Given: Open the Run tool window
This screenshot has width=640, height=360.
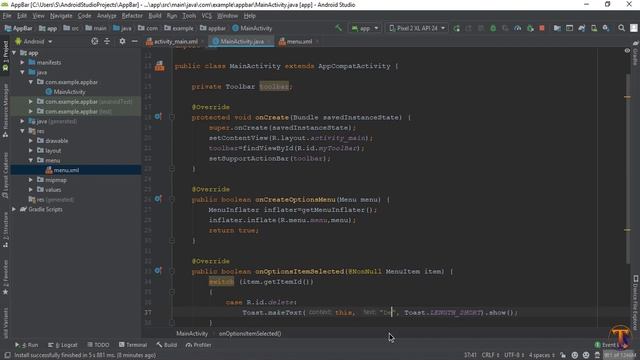Looking at the screenshot, I should point(27,345).
